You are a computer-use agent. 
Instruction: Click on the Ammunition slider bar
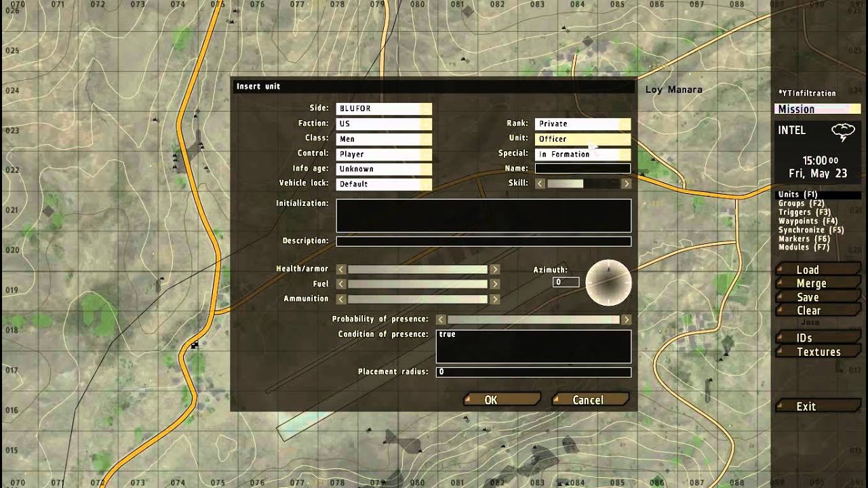(418, 299)
